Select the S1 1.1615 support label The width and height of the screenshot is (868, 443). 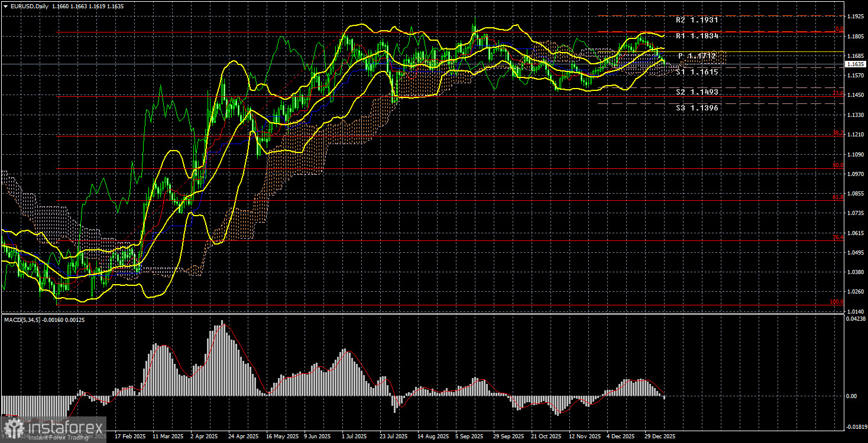[697, 72]
